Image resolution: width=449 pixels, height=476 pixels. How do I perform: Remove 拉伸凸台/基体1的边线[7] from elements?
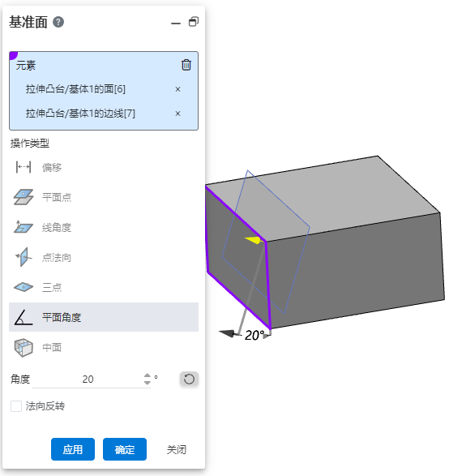coord(177,114)
